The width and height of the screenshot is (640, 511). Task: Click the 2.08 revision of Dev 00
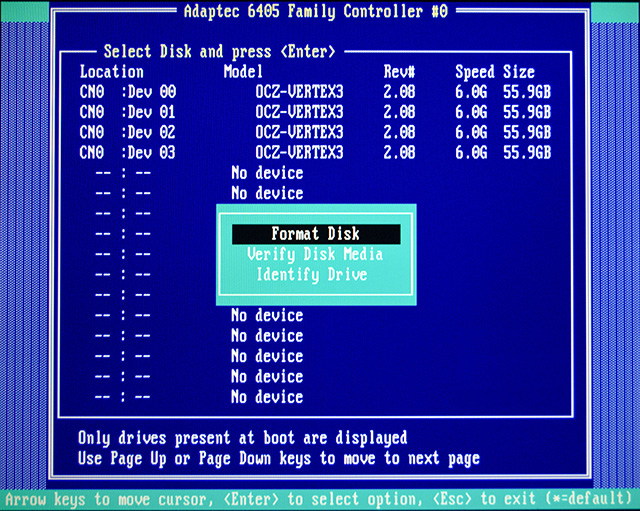[399, 92]
